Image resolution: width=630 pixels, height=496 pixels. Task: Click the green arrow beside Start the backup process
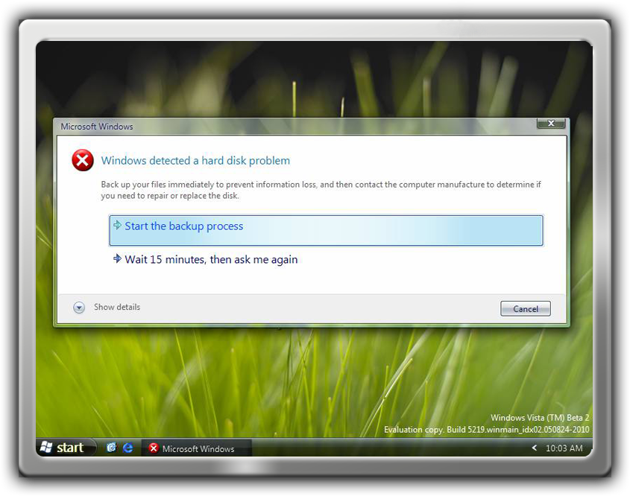coord(117,225)
